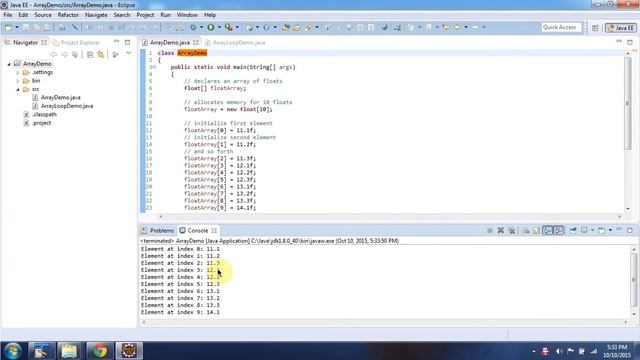The width and height of the screenshot is (640, 360).
Task: Switch to the Problems tab
Action: [158, 231]
